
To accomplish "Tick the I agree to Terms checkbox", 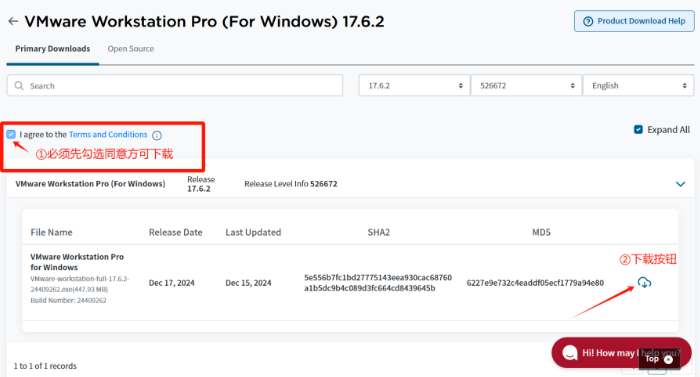I will 11,134.
